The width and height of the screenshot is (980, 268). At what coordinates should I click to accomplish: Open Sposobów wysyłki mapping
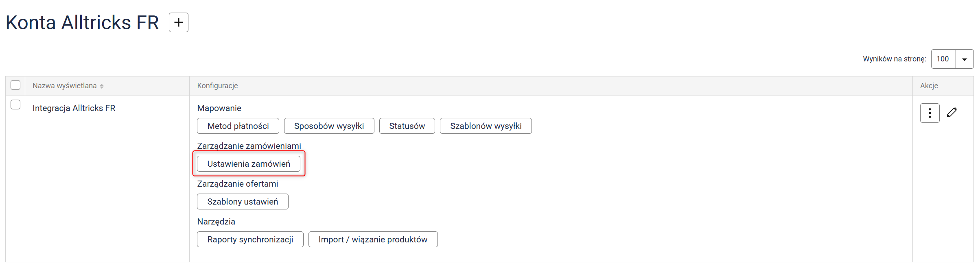click(x=329, y=126)
